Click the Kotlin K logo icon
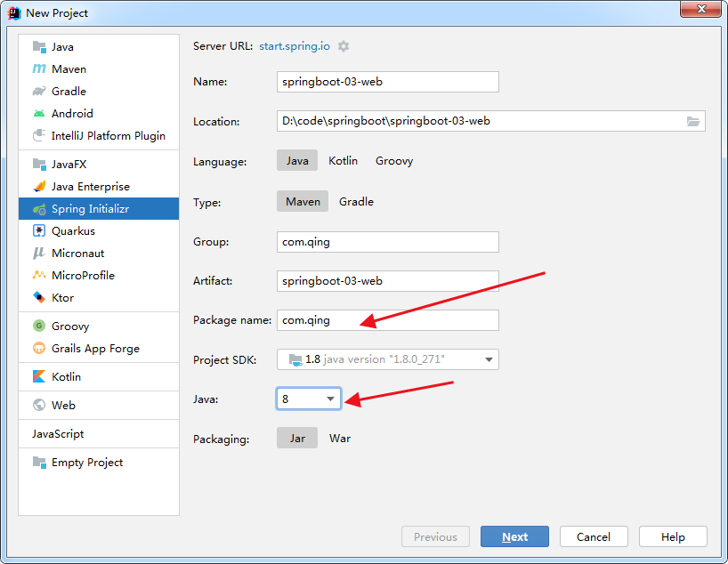This screenshot has height=564, width=728. (x=39, y=376)
